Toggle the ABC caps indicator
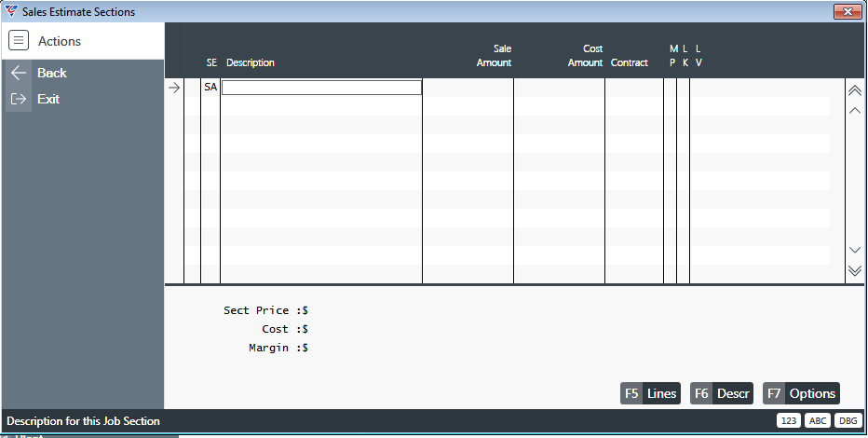Screen dimensions: 868x438 click(x=818, y=421)
